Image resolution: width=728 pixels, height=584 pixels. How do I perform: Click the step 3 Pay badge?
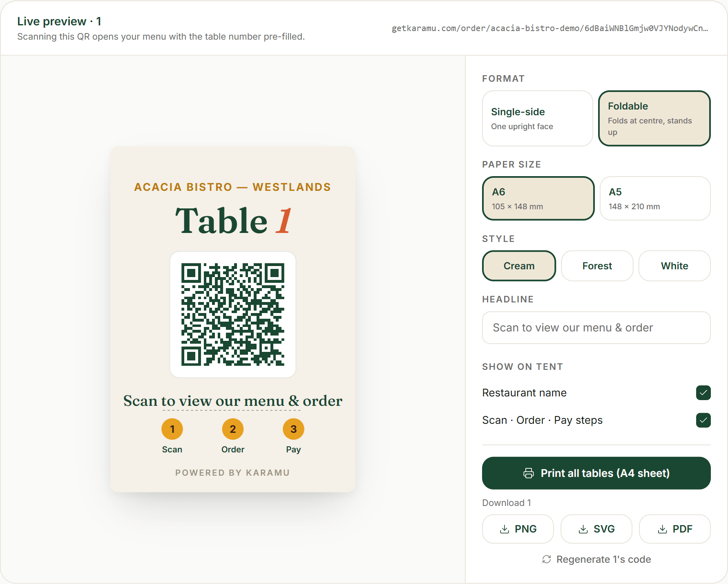coord(293,429)
